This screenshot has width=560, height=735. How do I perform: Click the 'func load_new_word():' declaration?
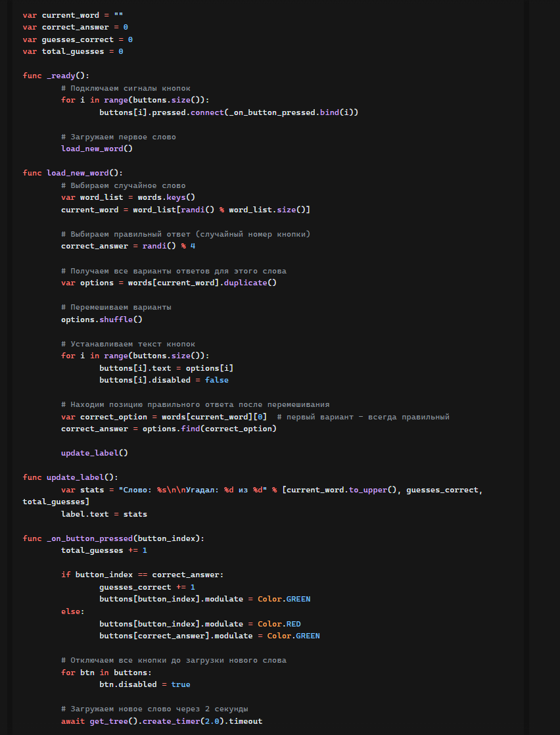pyautogui.click(x=73, y=174)
